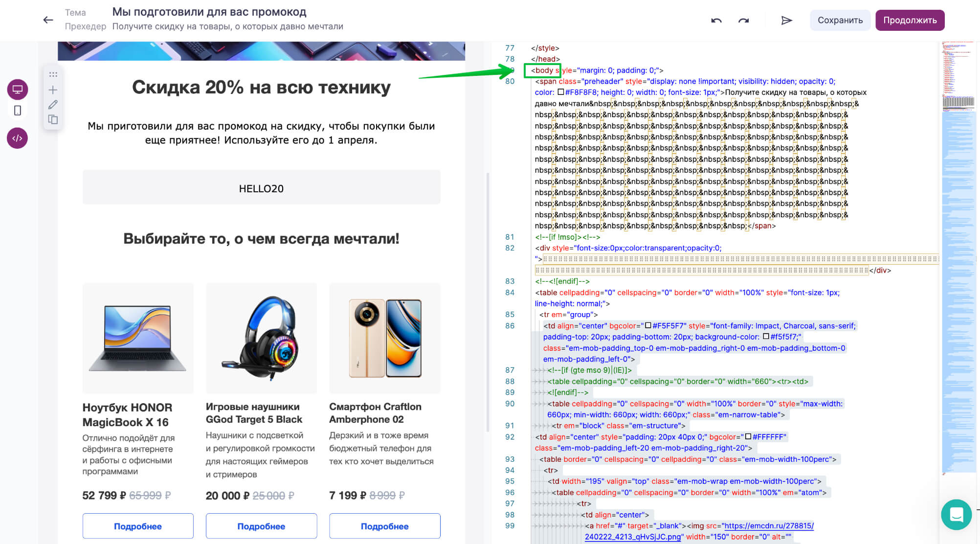Send test email with paper plane icon
This screenshot has width=980, height=544.
[786, 20]
